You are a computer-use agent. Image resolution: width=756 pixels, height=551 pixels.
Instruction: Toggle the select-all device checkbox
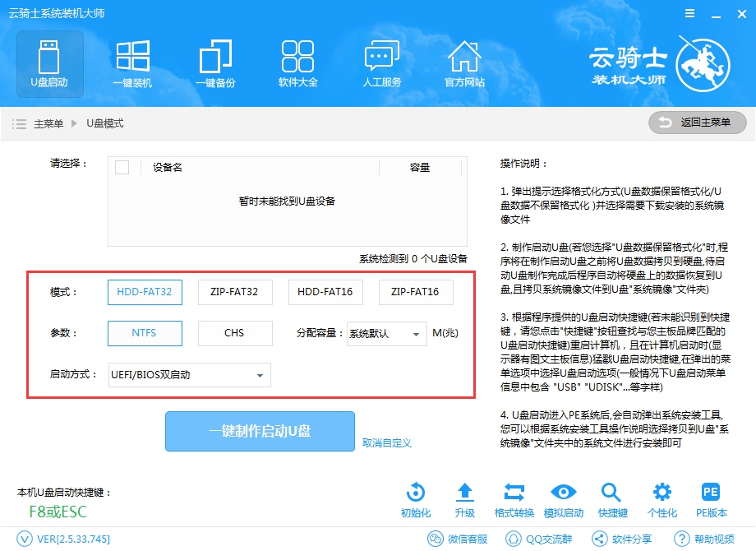[x=122, y=168]
